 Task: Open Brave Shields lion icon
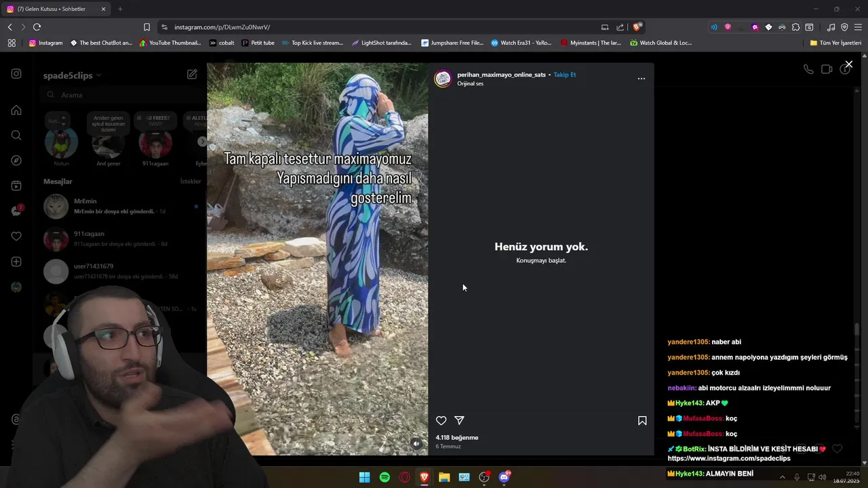point(637,27)
